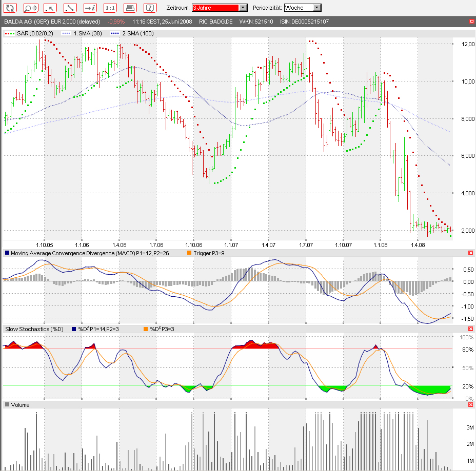Click the 1.1.08 date axis label
The image size is (476, 471).
[381, 245]
